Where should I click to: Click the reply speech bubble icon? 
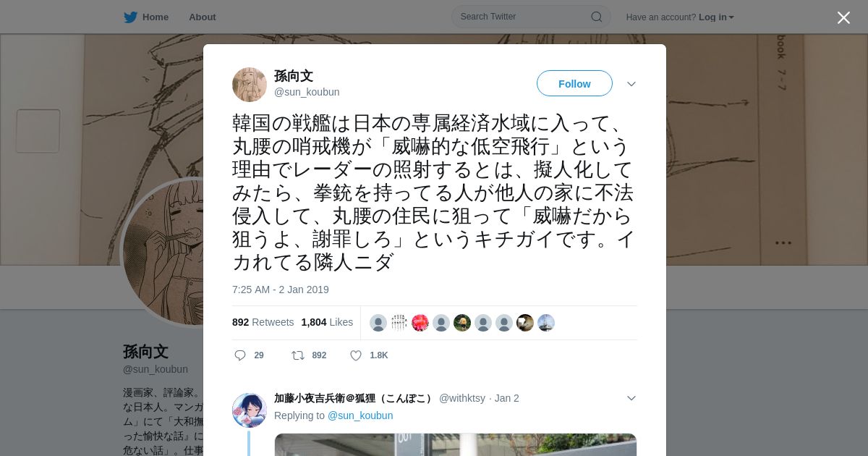240,355
